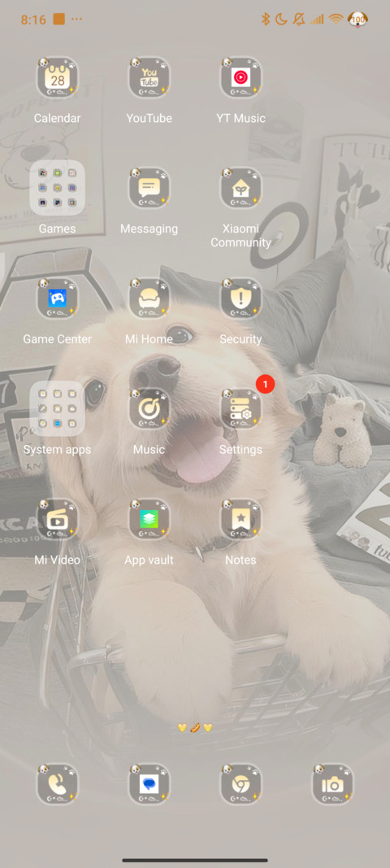Tap the "Game Center" label

click(58, 338)
